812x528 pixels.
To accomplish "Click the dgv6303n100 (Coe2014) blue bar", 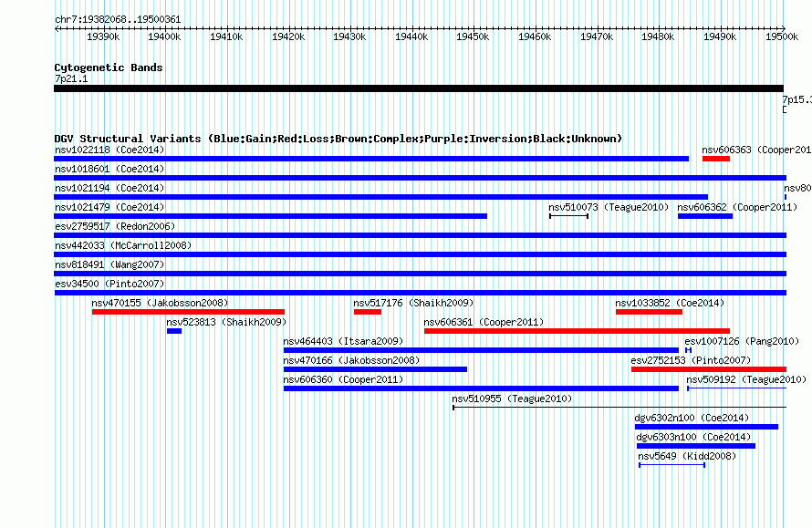I will tap(696, 446).
